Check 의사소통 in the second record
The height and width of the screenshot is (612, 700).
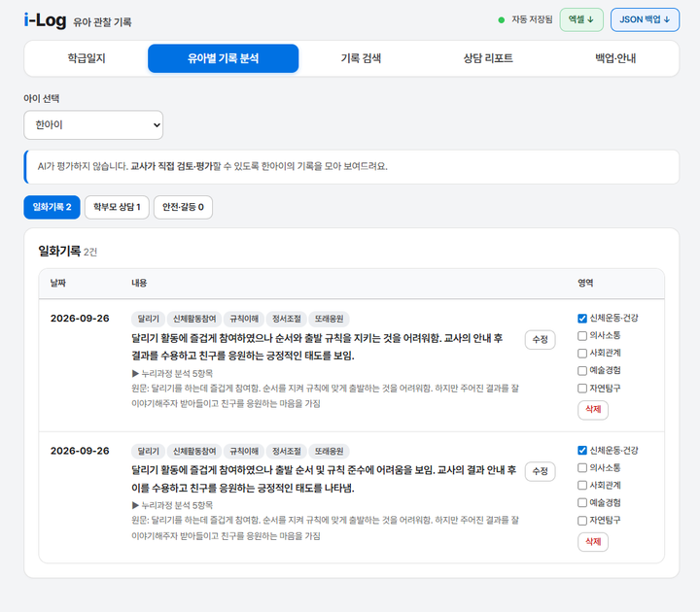[x=582, y=468]
